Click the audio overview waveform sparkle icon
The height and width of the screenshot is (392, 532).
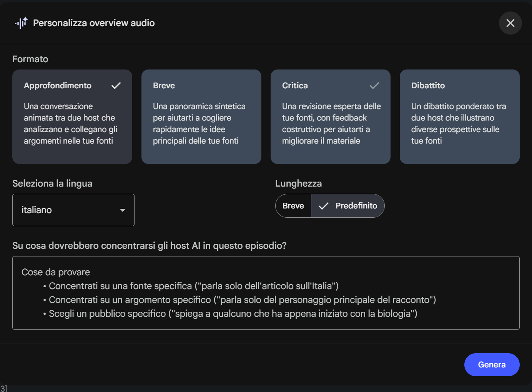[x=21, y=23]
